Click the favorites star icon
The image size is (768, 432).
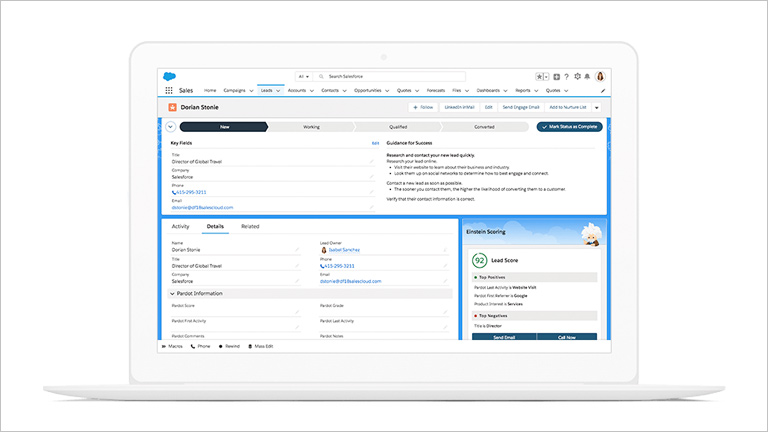pos(539,76)
